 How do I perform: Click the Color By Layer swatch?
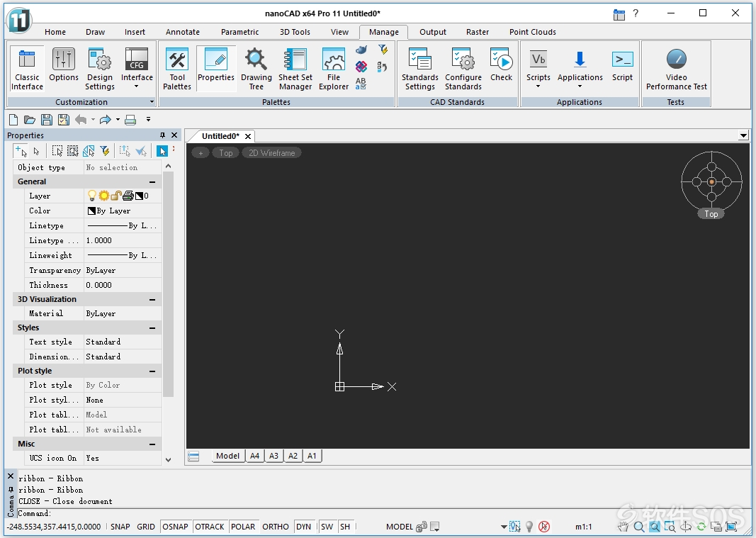[x=91, y=211]
